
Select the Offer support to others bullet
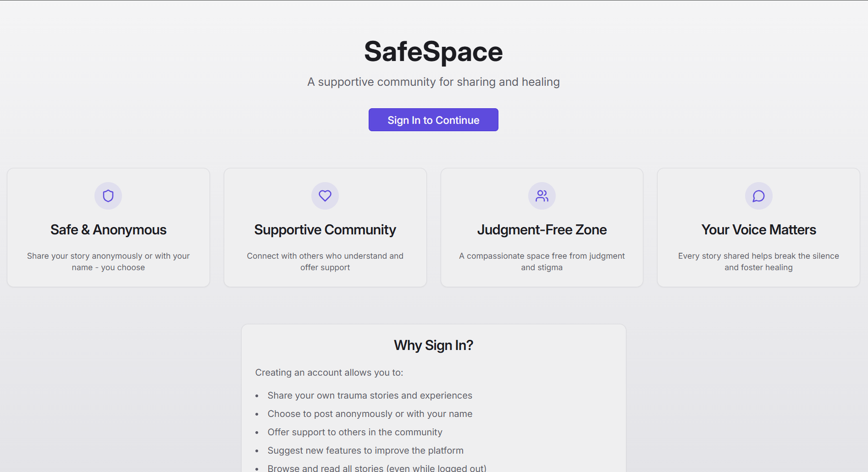(x=355, y=432)
